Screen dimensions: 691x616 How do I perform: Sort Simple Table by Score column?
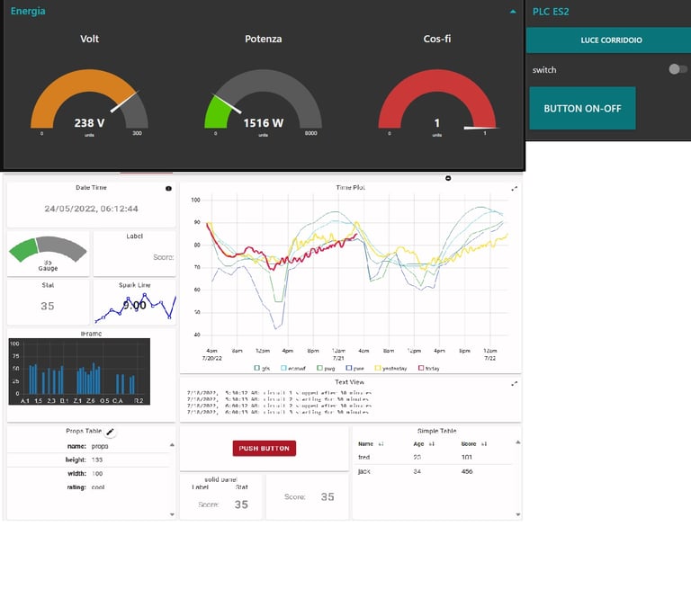pos(474,444)
